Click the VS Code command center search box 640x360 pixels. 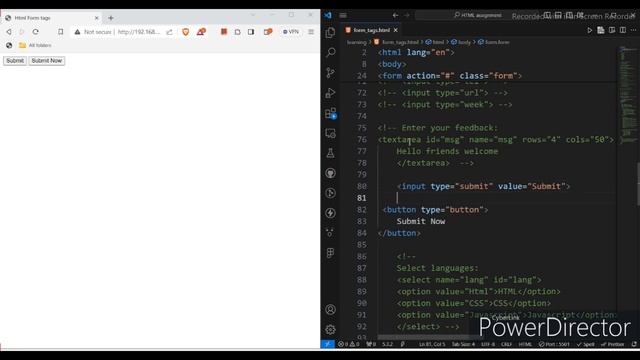tap(478, 16)
